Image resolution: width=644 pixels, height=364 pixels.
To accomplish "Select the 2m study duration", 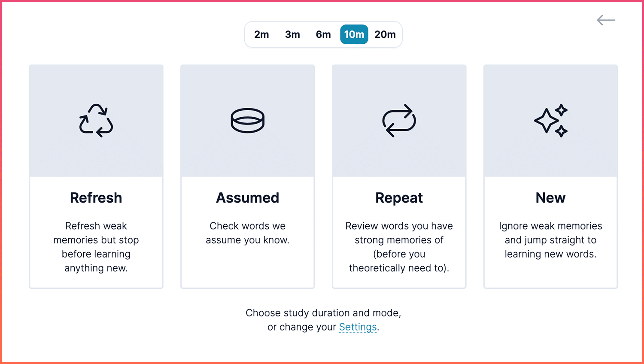I will point(261,34).
